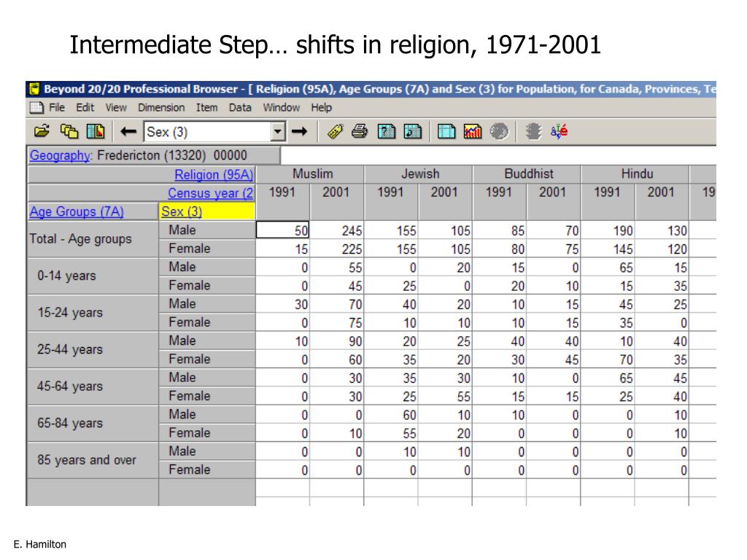Screen dimensions: 747x560
Task: Open the View menu
Action: 116,108
